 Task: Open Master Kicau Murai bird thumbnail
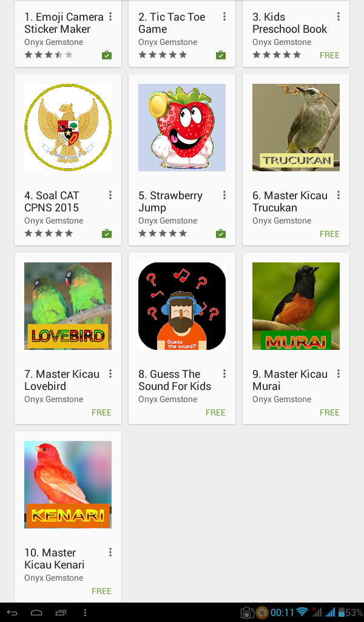tap(296, 306)
